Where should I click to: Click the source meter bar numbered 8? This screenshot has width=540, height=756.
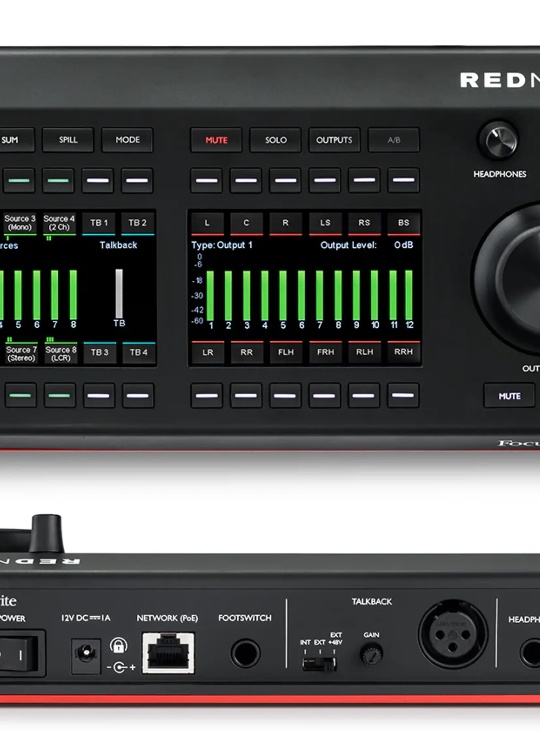click(73, 295)
